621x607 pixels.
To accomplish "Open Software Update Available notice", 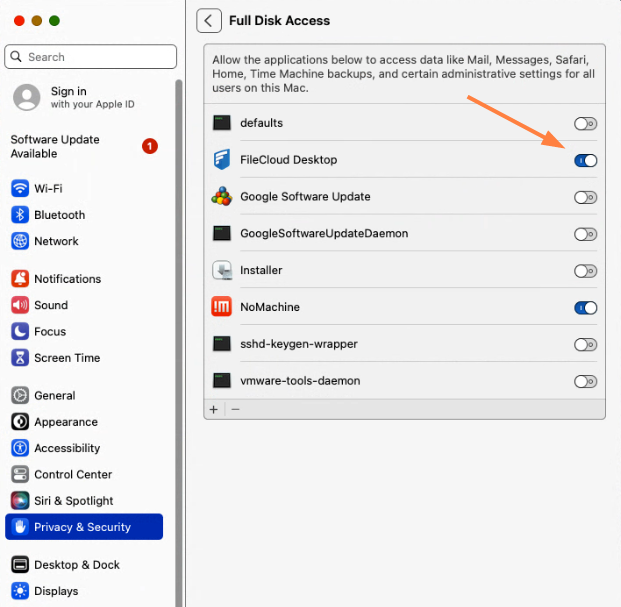I will (55, 146).
